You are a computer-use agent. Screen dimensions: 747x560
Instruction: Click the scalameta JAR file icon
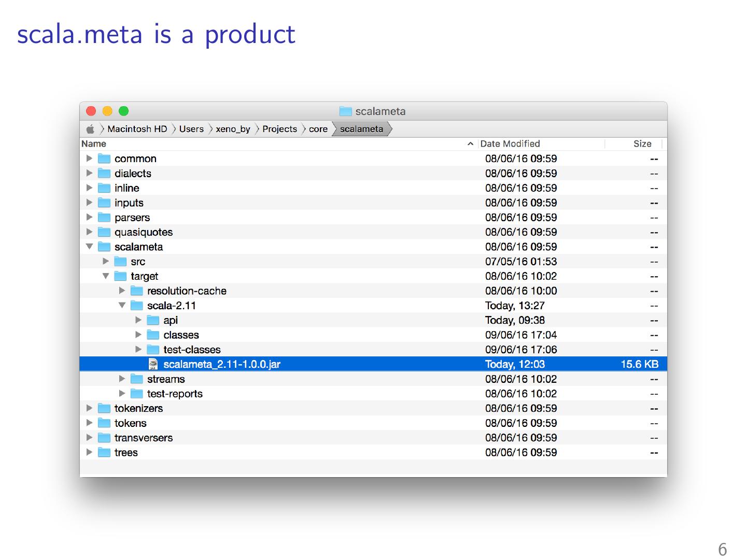tap(153, 364)
